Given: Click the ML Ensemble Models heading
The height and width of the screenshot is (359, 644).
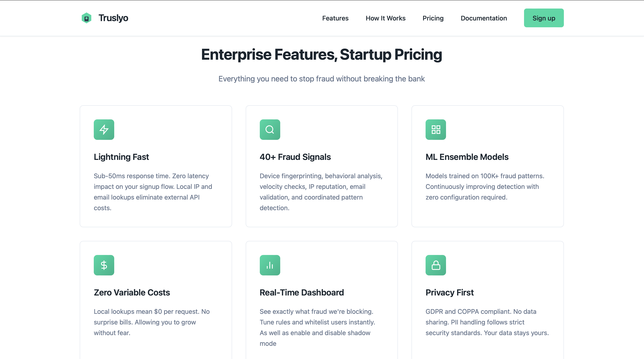Looking at the screenshot, I should pyautogui.click(x=467, y=157).
